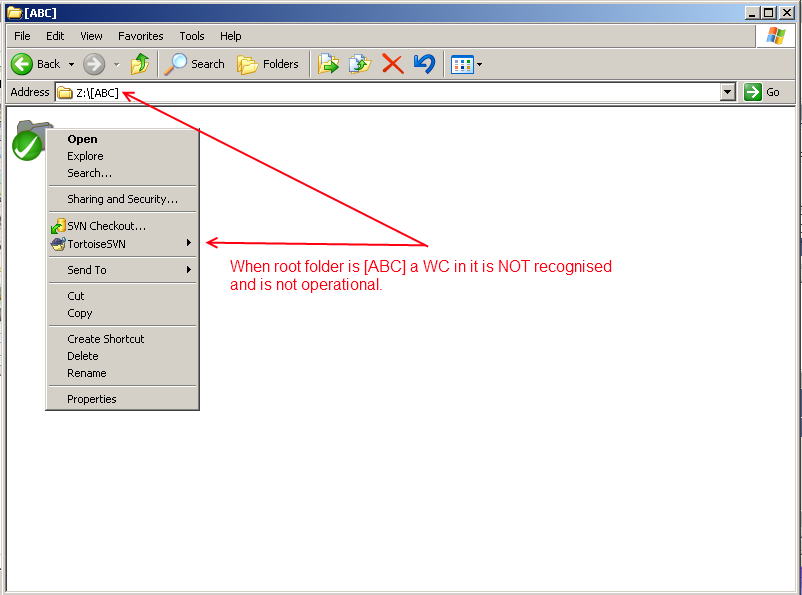Click the title bar folder icon
Image resolution: width=802 pixels, height=595 pixels.
pos(14,12)
